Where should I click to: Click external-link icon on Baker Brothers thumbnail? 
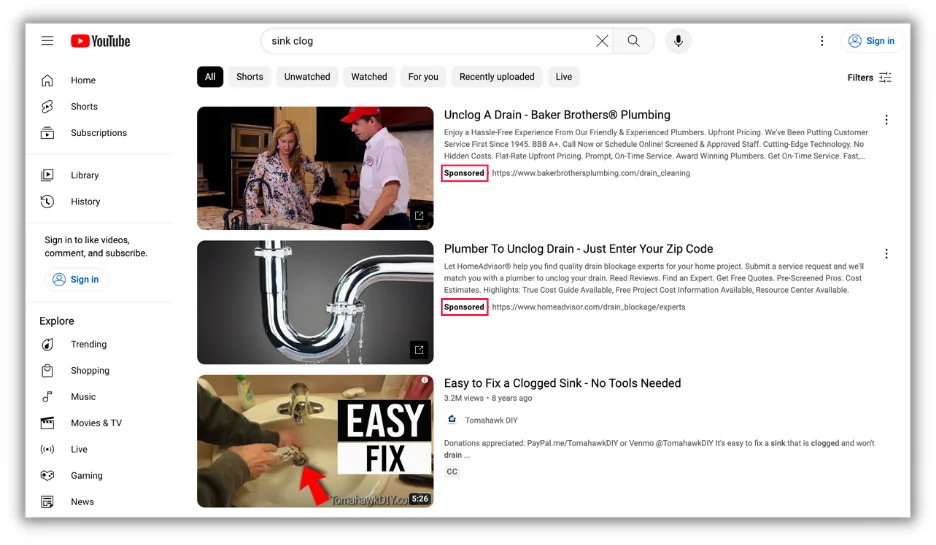click(419, 215)
